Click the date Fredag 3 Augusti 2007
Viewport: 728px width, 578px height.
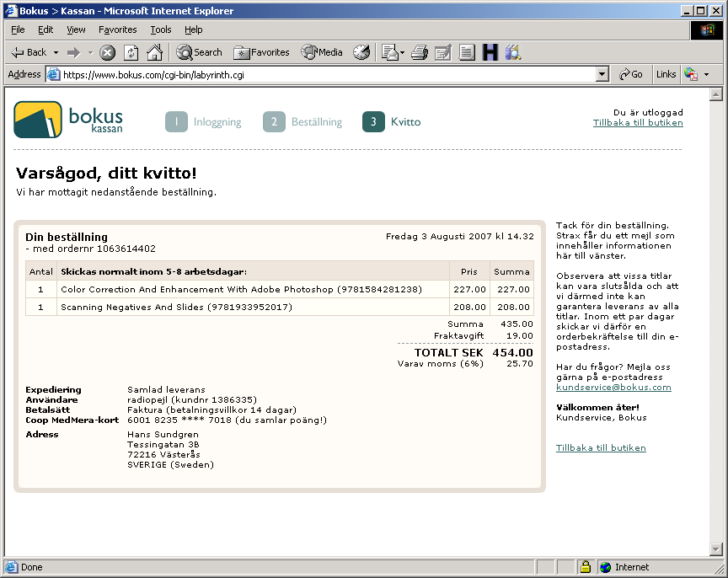point(439,236)
